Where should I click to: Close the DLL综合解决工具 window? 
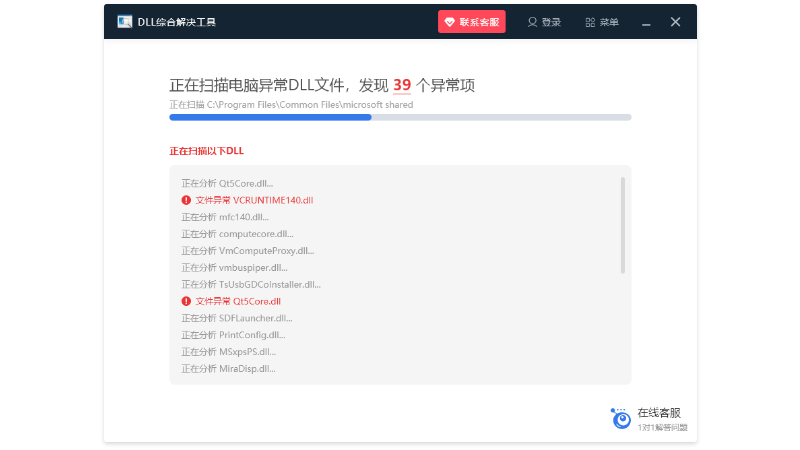coord(676,22)
